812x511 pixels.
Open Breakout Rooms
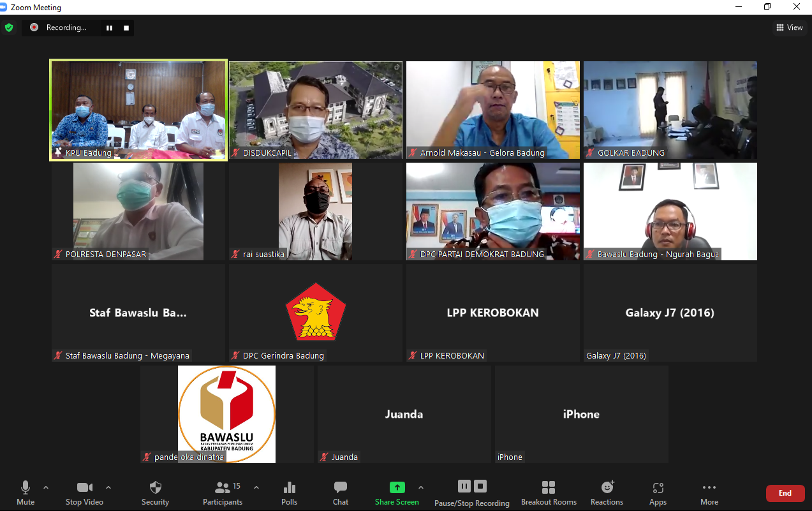pyautogui.click(x=549, y=493)
